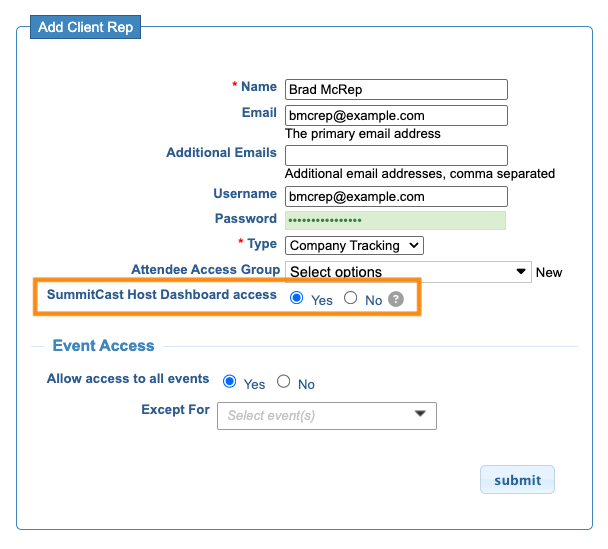Select No for SummitCast Host Dashboard access

pos(351,298)
